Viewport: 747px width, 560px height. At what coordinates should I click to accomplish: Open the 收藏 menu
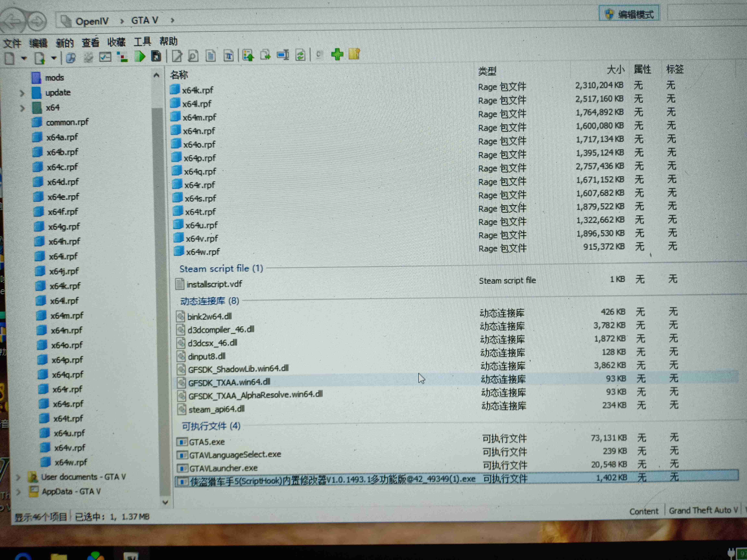pyautogui.click(x=117, y=42)
